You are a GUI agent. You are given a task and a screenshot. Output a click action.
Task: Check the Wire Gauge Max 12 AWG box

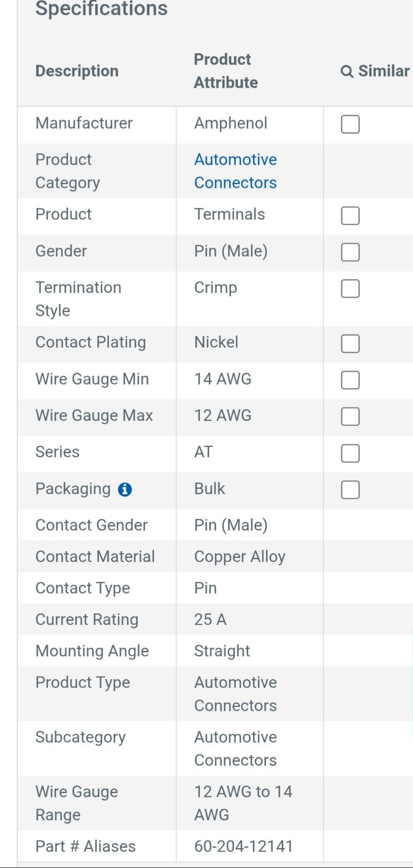(x=350, y=416)
